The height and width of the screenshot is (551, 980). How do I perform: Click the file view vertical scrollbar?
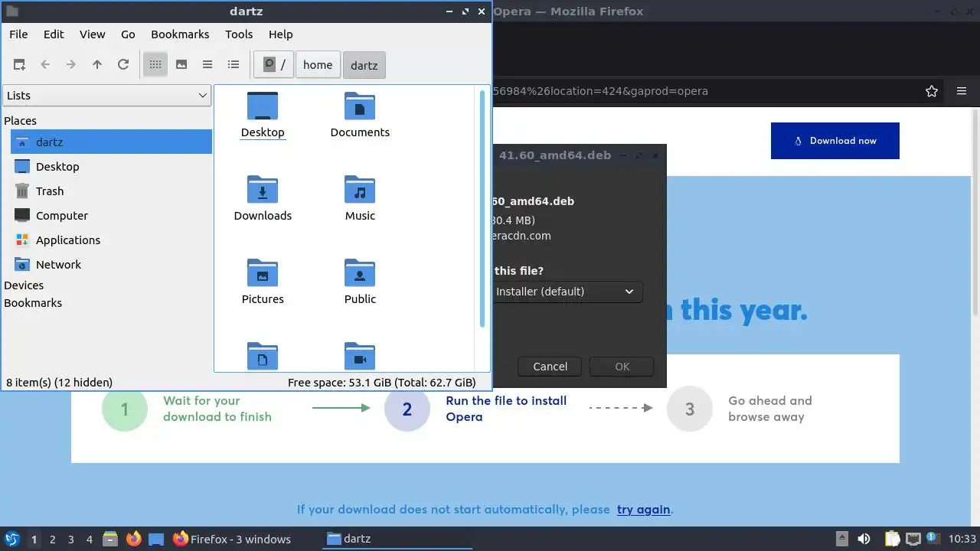[482, 209]
